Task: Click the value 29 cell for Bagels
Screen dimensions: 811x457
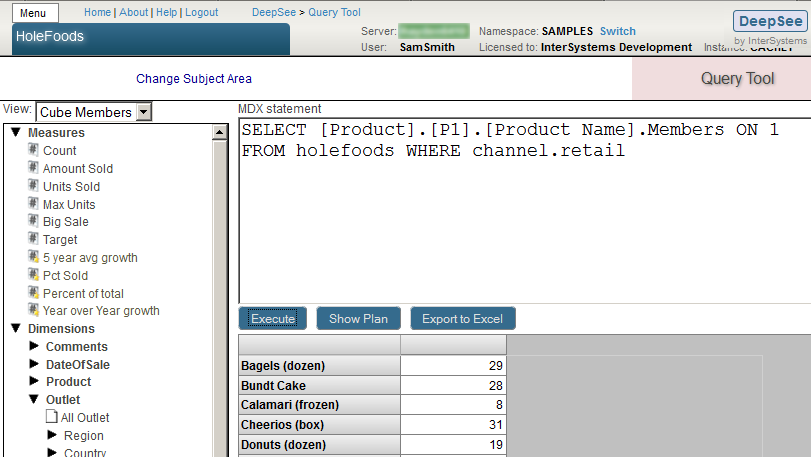Action: pos(453,365)
